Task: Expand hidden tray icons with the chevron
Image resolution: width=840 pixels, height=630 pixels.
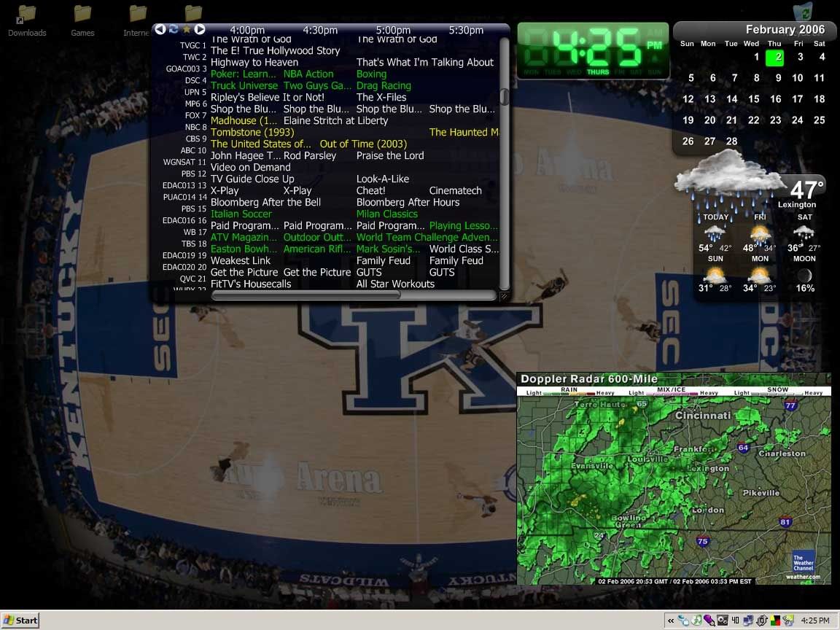Action: pyautogui.click(x=670, y=621)
